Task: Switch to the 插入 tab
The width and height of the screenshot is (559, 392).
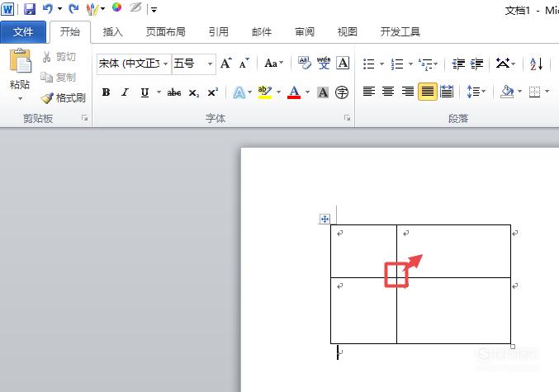Action: click(x=112, y=32)
